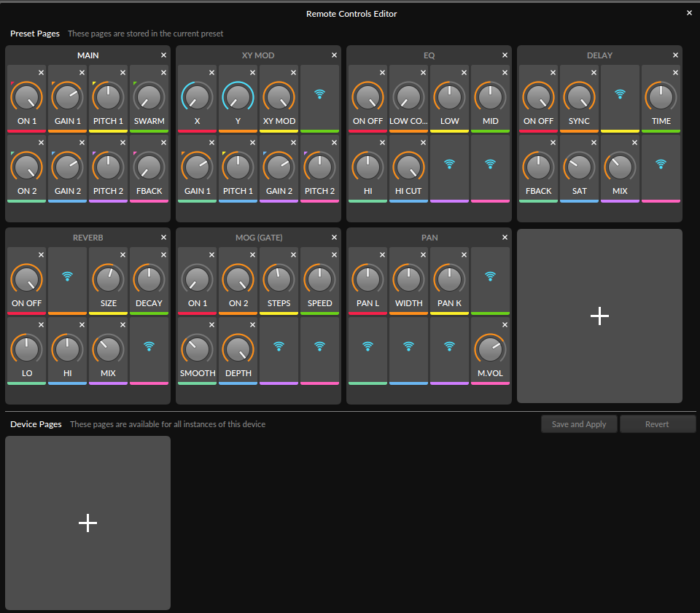Image resolution: width=700 pixels, height=613 pixels.
Task: Remove the SAT control on DELAY page
Action: tap(594, 142)
